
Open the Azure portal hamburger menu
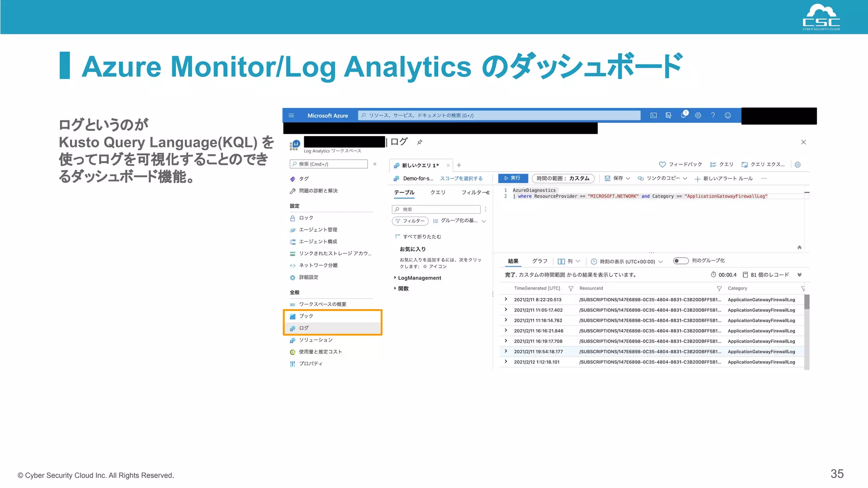[291, 115]
